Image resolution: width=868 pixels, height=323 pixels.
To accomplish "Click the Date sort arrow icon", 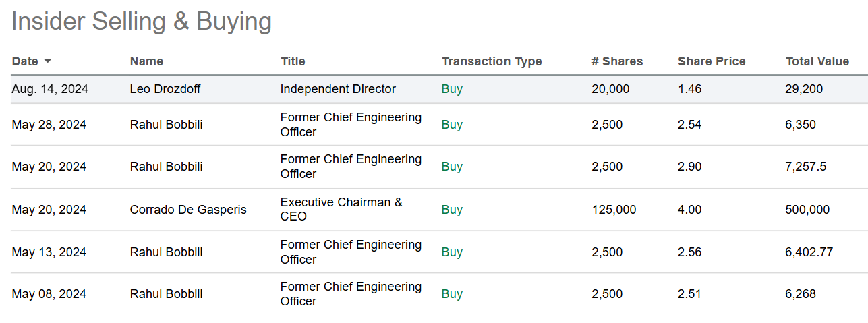I will point(48,61).
